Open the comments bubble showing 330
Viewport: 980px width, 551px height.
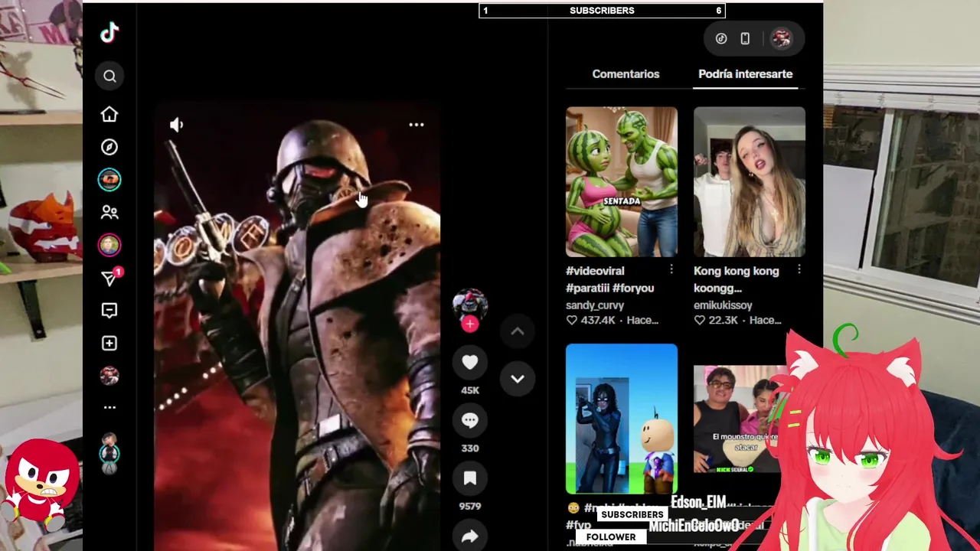coord(470,420)
